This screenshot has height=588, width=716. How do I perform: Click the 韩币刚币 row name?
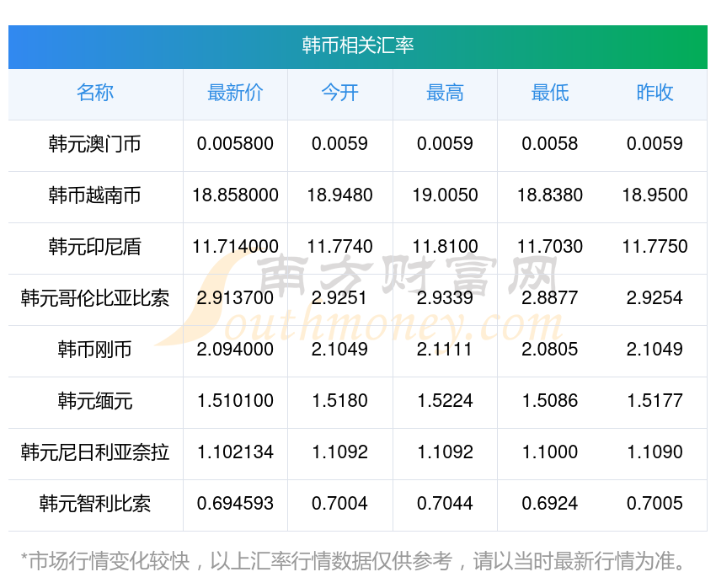point(95,350)
